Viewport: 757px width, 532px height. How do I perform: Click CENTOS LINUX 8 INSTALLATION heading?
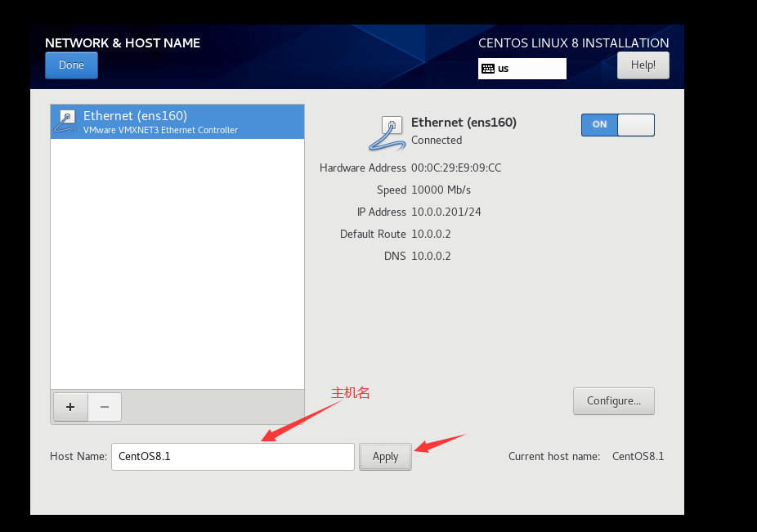click(x=574, y=43)
